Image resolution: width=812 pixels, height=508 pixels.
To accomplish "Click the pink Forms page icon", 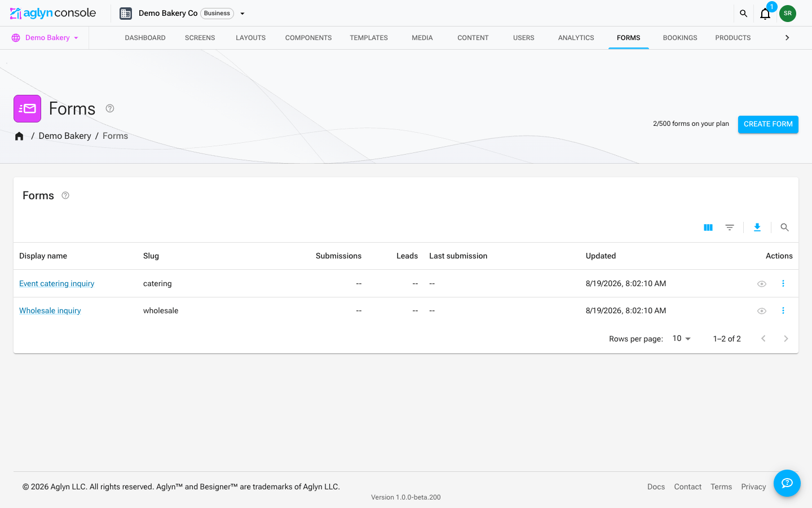I will 27,108.
